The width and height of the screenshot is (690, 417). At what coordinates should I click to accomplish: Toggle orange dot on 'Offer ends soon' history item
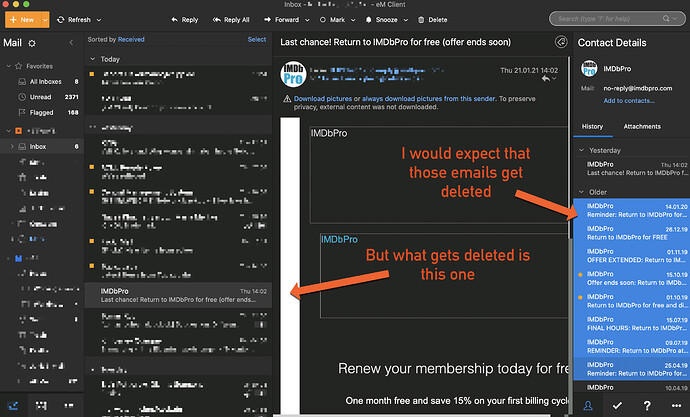pyautogui.click(x=580, y=274)
